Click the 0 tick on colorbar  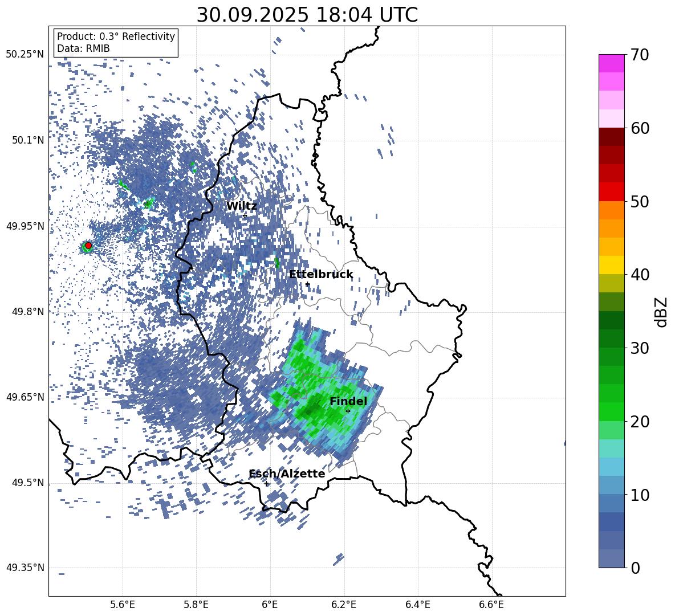pyautogui.click(x=635, y=568)
